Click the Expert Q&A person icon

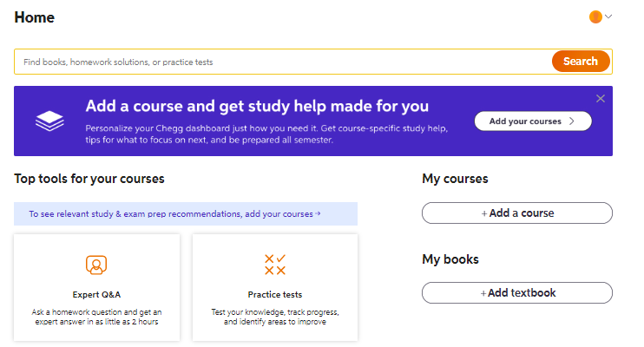pos(96,265)
